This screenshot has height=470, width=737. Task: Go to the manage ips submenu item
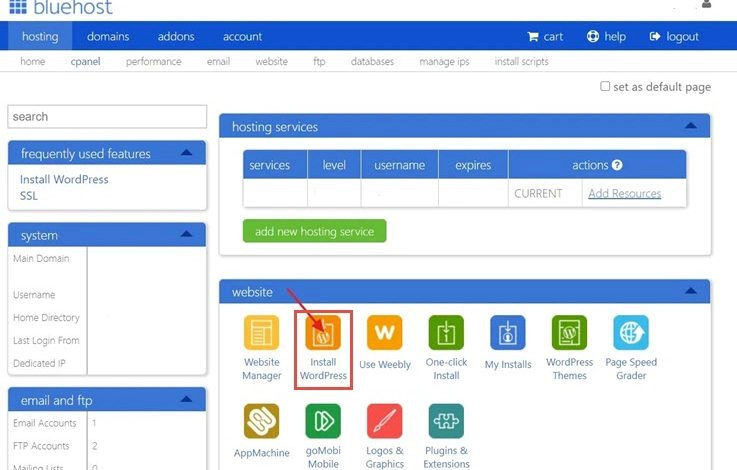point(444,61)
